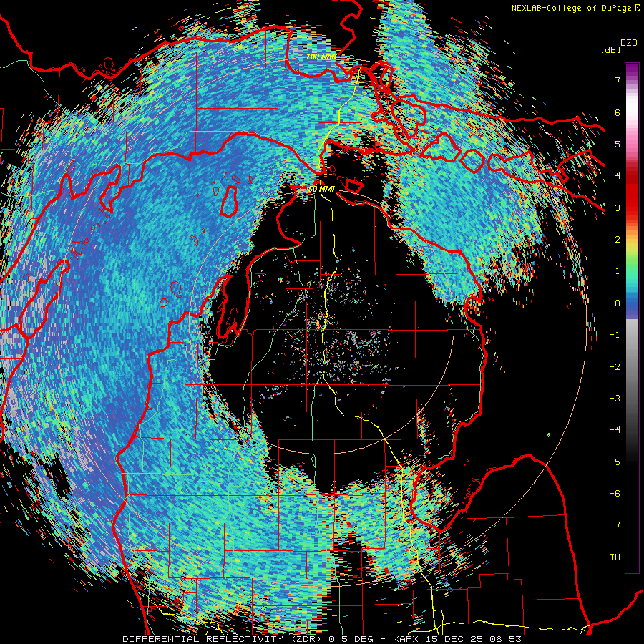Screen dimensions: 644x644
Task: Click the '100 NMI' range ring label
Action: tap(321, 57)
